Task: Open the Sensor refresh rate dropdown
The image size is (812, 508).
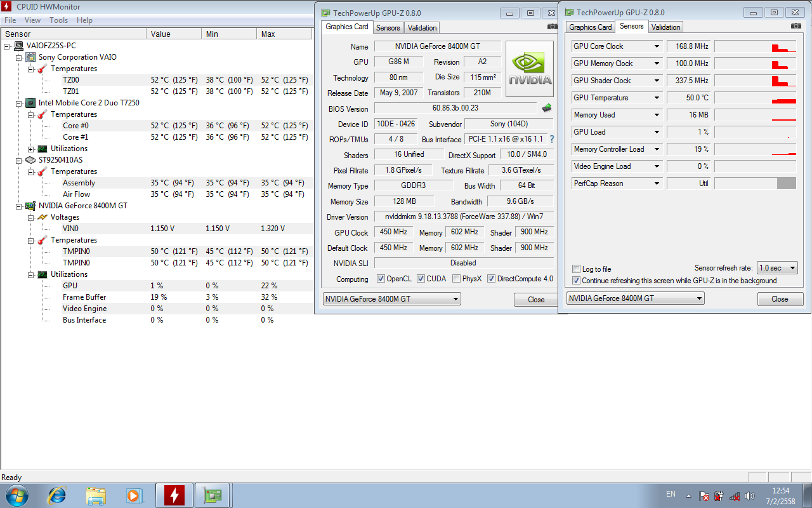Action: (x=777, y=268)
